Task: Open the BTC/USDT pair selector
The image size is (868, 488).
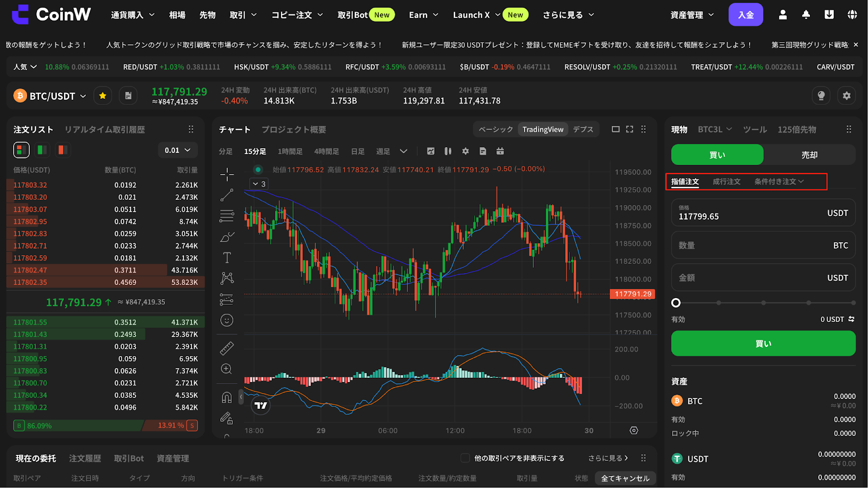Action: click(x=50, y=96)
